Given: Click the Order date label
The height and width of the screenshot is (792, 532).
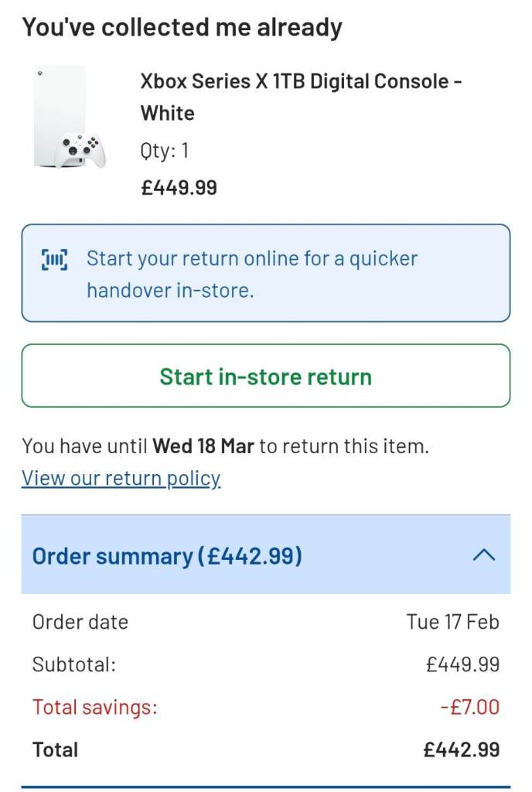Looking at the screenshot, I should pyautogui.click(x=80, y=622).
